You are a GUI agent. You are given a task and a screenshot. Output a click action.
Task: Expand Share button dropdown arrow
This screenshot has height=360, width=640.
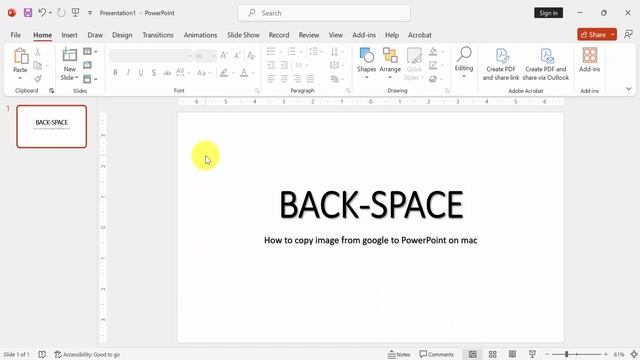[613, 35]
